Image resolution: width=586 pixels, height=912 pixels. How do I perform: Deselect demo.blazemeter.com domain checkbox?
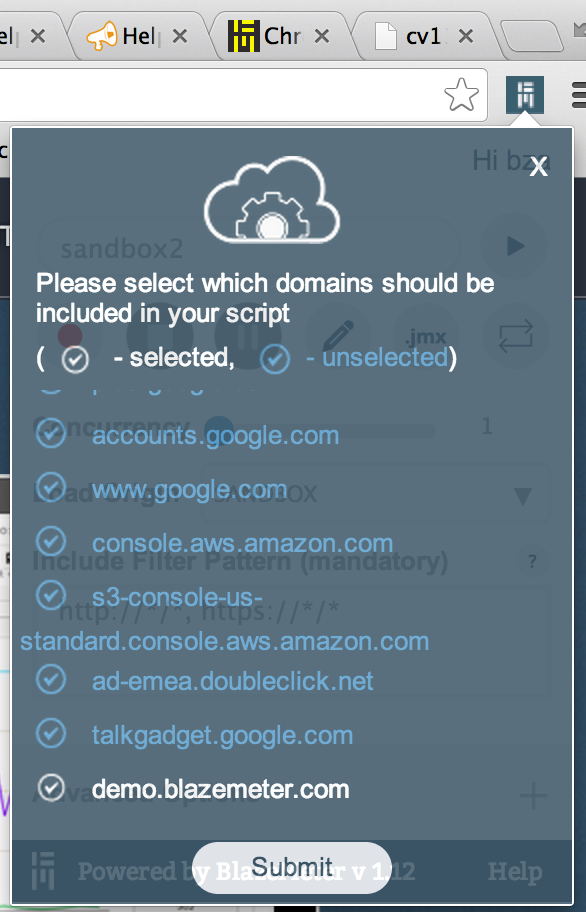(x=51, y=787)
